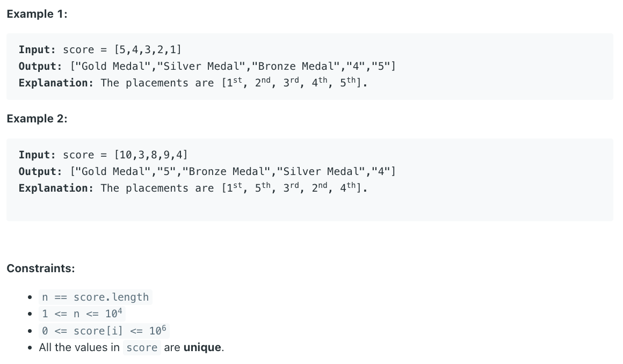The height and width of the screenshot is (364, 623).
Task: Click Example 2 input array [10,3,8,9,4]
Action: click(151, 155)
